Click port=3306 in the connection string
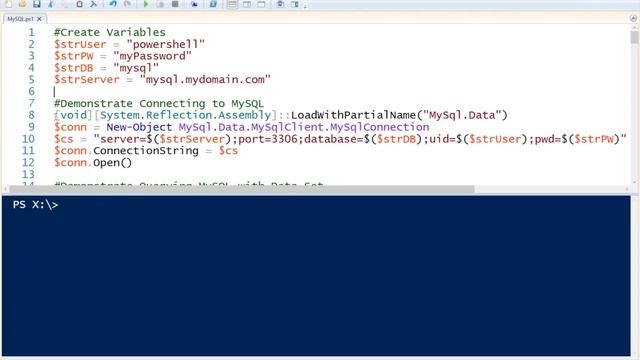 pos(268,139)
